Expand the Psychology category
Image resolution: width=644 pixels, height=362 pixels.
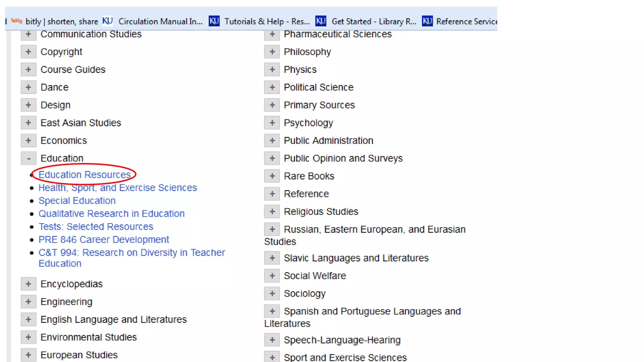(272, 123)
